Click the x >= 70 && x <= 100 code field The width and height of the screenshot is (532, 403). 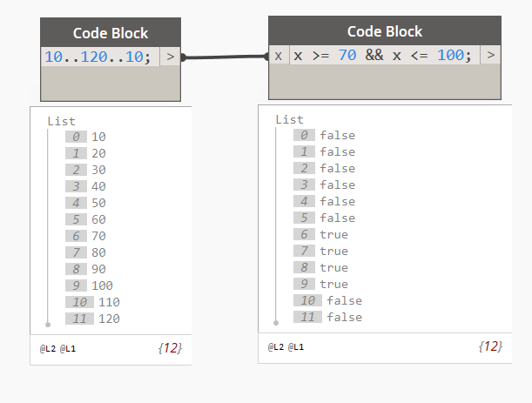pos(383,56)
